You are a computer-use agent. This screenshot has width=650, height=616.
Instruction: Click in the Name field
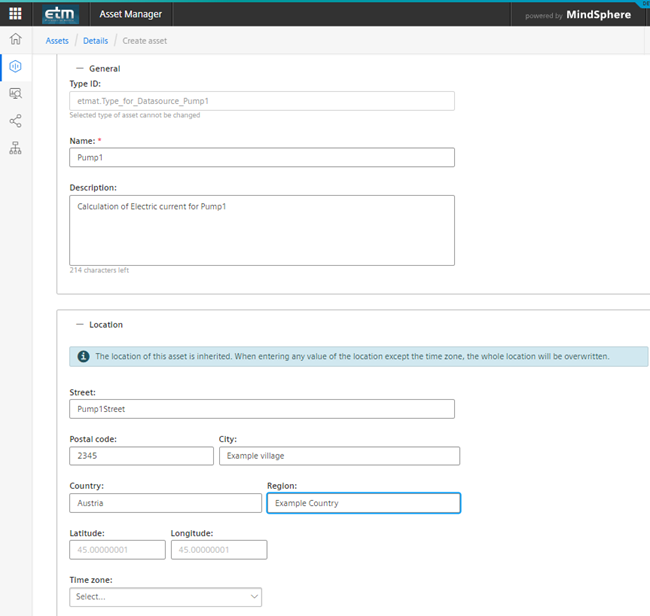(x=262, y=158)
